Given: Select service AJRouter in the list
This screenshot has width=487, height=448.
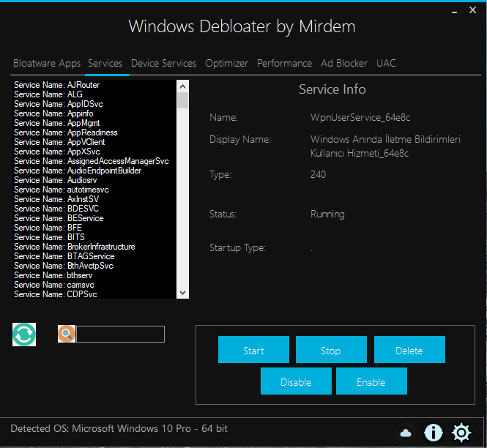Looking at the screenshot, I should [94, 85].
